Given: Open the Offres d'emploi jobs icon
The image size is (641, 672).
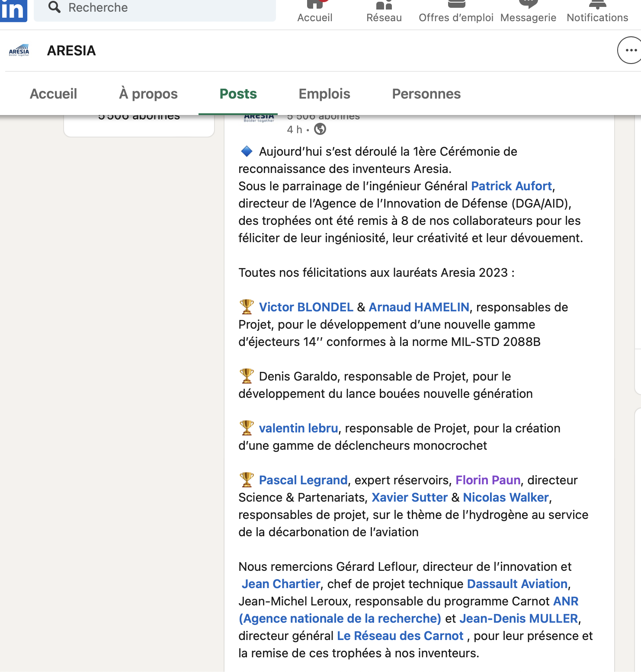Looking at the screenshot, I should pyautogui.click(x=456, y=5).
